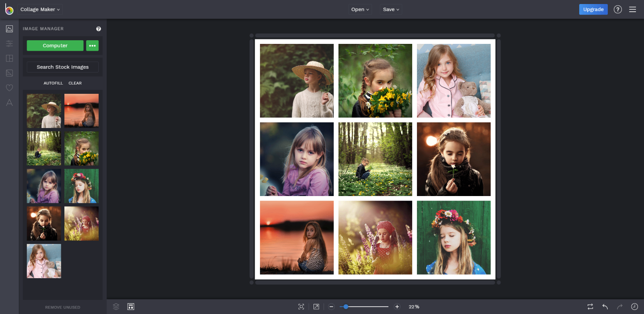Click the Image Manager help question icon

(x=99, y=29)
